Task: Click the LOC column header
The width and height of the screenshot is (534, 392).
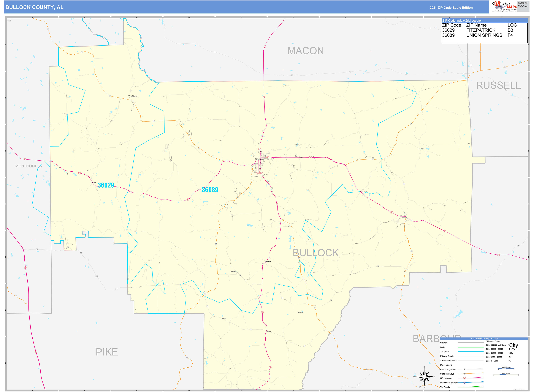Action: click(512, 25)
